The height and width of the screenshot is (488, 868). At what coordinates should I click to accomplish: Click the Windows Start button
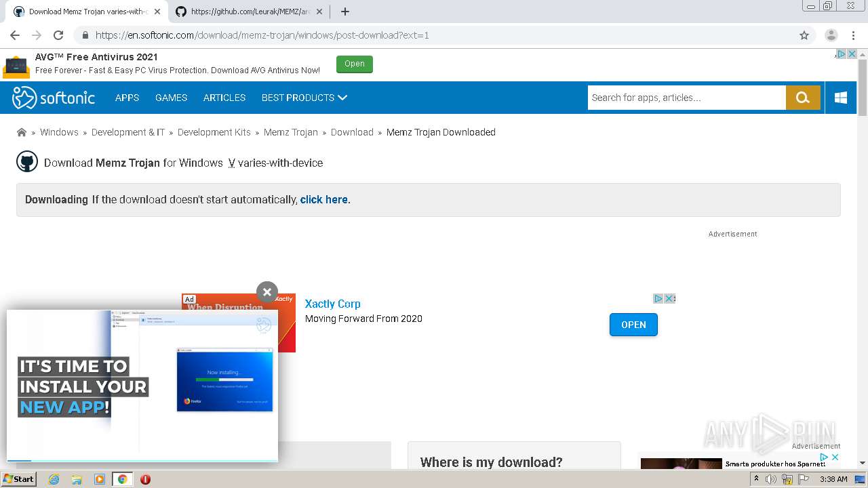tap(19, 479)
